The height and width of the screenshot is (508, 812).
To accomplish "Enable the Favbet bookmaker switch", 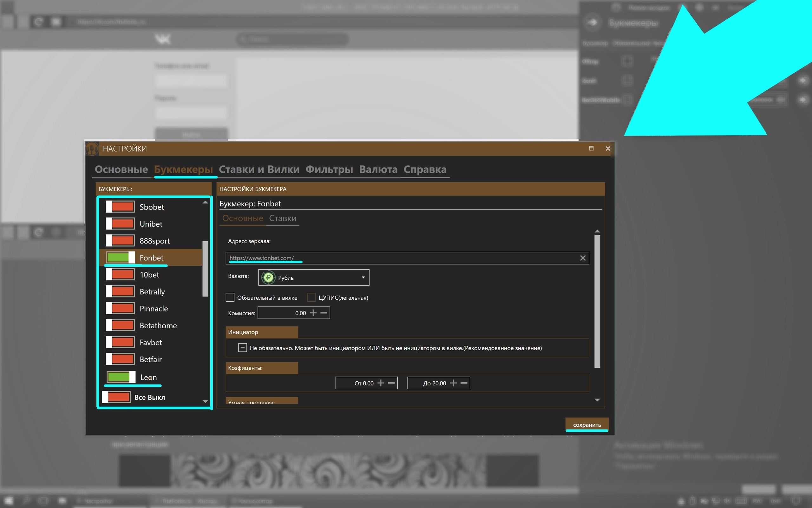I will [120, 342].
